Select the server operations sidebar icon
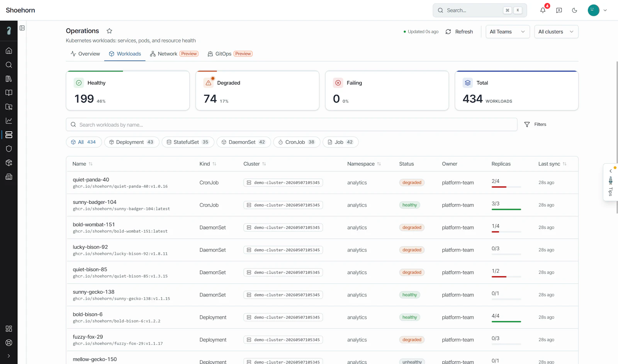 tap(9, 135)
